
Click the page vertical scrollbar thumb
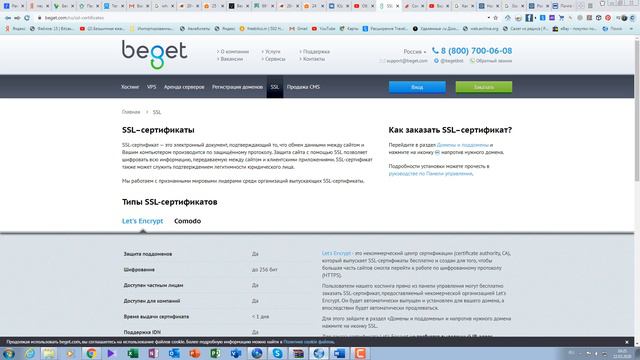coord(637,110)
